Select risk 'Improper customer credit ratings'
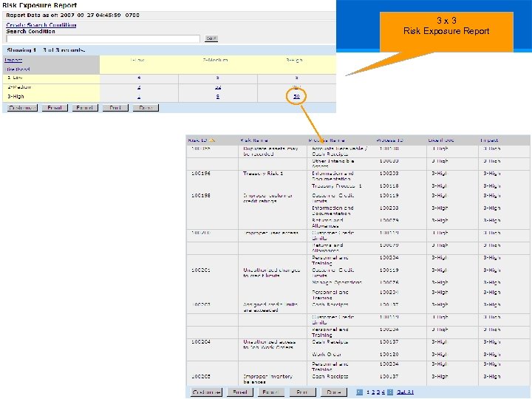 tap(267, 198)
